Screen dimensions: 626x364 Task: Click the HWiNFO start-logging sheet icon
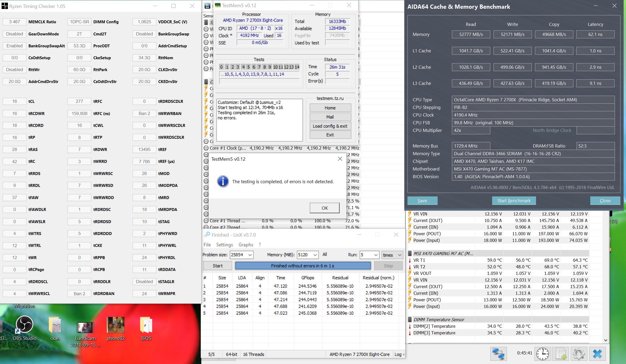coord(561,354)
